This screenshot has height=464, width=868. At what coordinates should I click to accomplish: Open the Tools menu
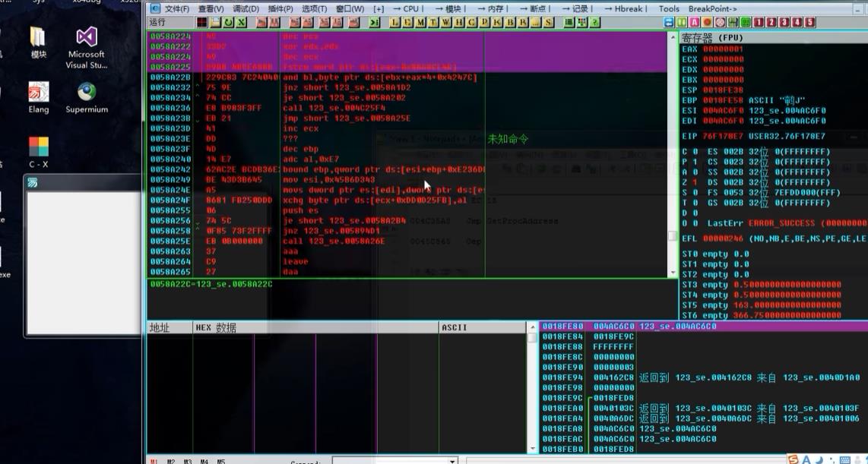pyautogui.click(x=669, y=9)
